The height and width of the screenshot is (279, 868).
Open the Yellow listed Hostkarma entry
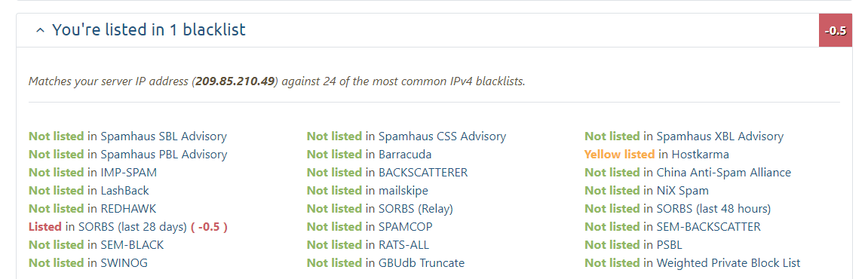[657, 155]
